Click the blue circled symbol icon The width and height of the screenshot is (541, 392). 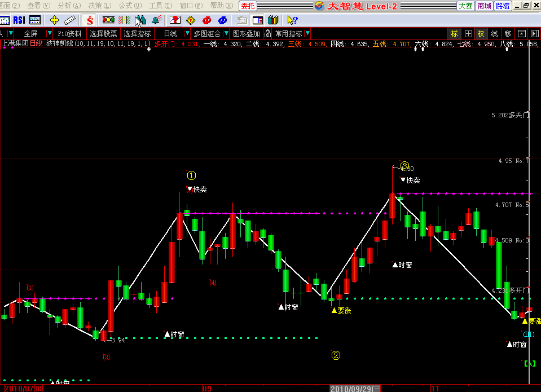coord(222,20)
